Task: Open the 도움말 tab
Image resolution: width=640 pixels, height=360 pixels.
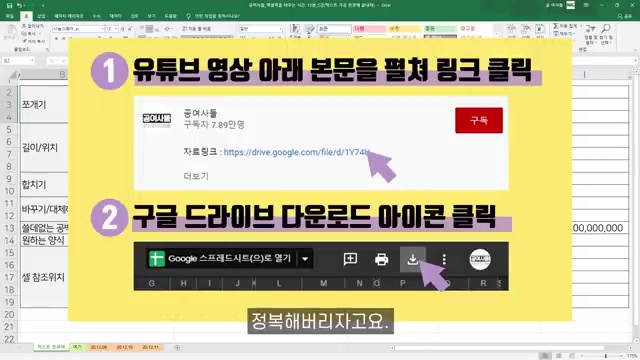Action: tap(171, 16)
